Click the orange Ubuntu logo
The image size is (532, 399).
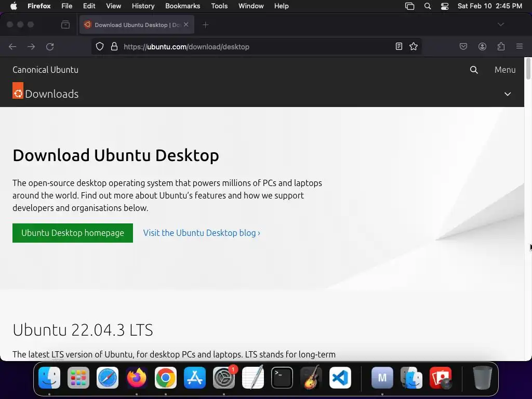tap(18, 90)
